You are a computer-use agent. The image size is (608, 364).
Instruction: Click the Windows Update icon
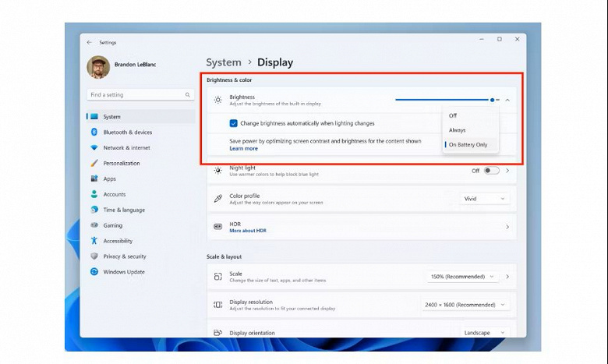point(94,272)
